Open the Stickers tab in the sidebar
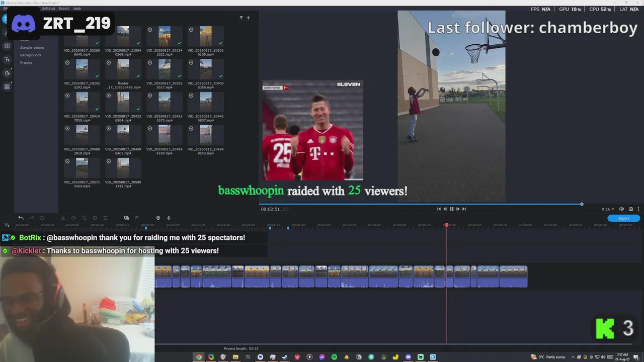Image resolution: width=644 pixels, height=362 pixels. (7, 73)
